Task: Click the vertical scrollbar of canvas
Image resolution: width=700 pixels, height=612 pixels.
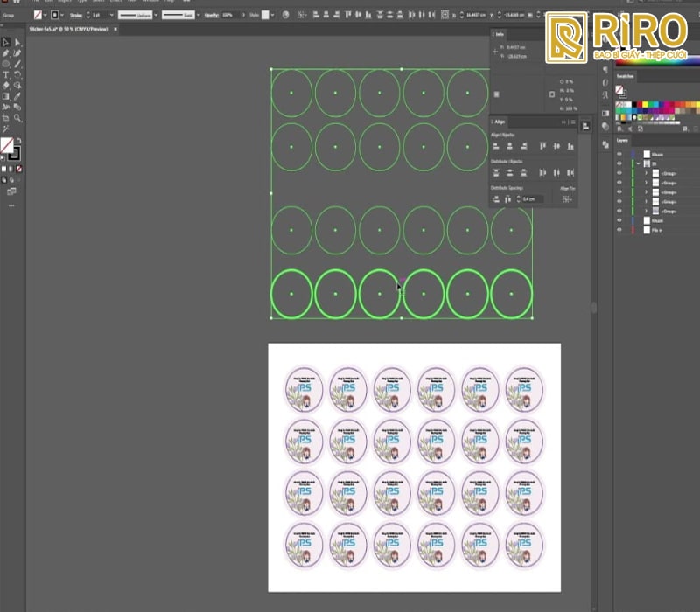Action: point(594,308)
